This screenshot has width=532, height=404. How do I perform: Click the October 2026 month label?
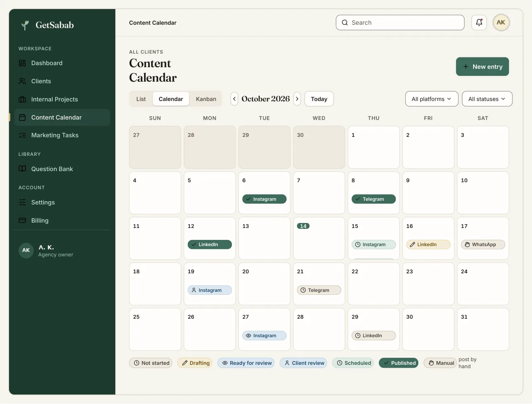click(x=266, y=99)
